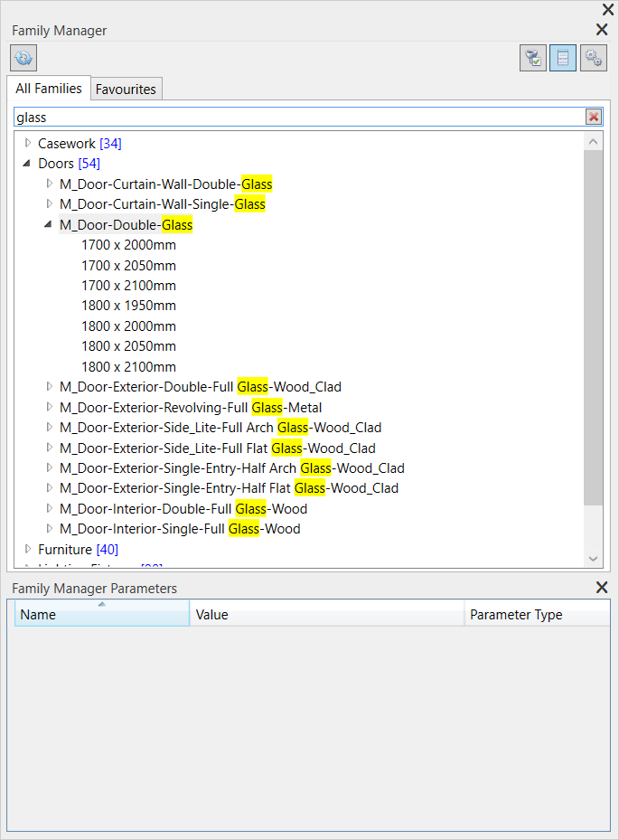Expand the Furniture category
Viewport: 619px width, 840px height.
pos(28,549)
